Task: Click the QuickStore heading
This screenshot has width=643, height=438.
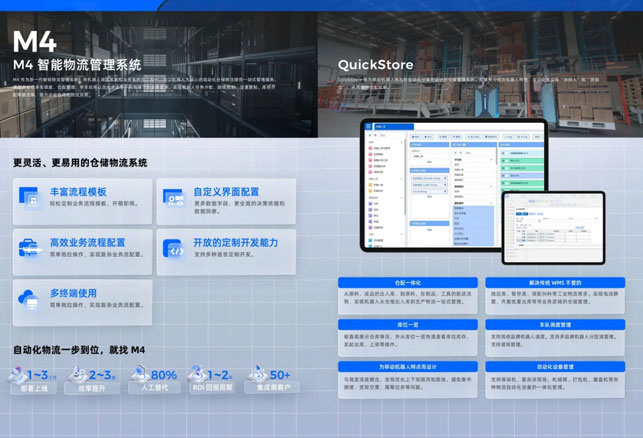Action: coord(375,65)
